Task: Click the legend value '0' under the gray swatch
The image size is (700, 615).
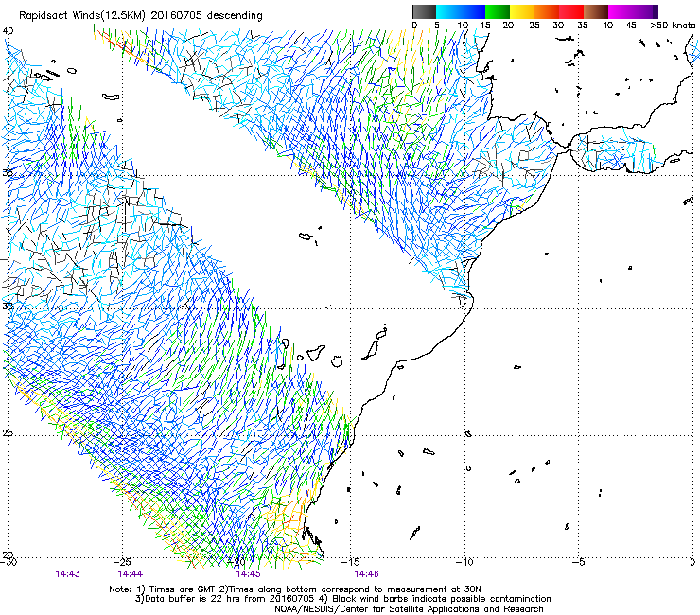Action: 414,26
